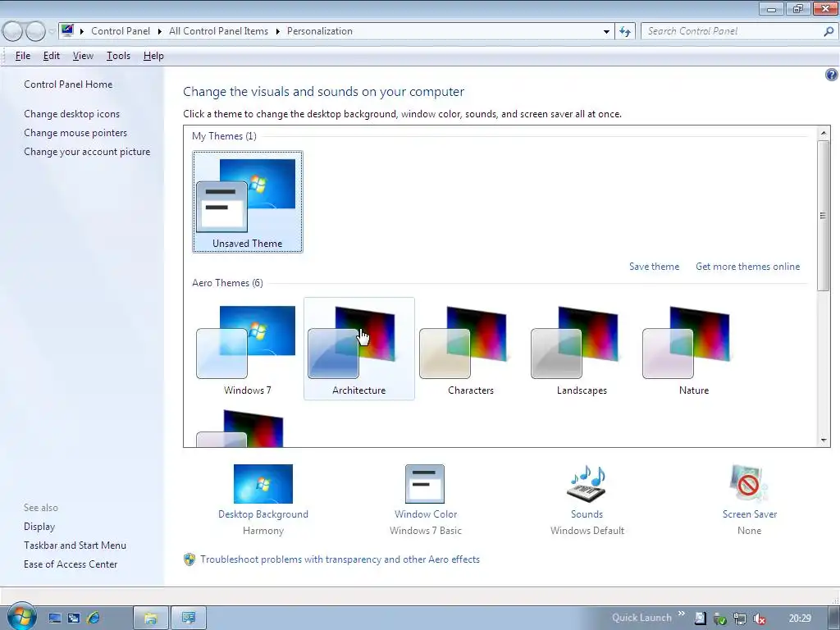Apply the Architecture theme
Viewport: 840px width, 630px height.
point(359,349)
